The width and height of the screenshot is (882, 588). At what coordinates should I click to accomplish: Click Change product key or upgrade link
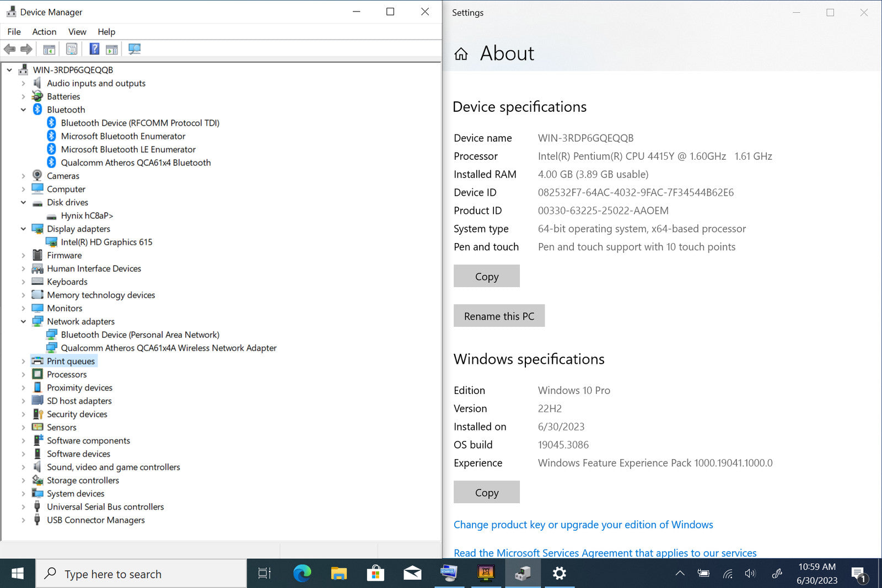[x=583, y=525]
